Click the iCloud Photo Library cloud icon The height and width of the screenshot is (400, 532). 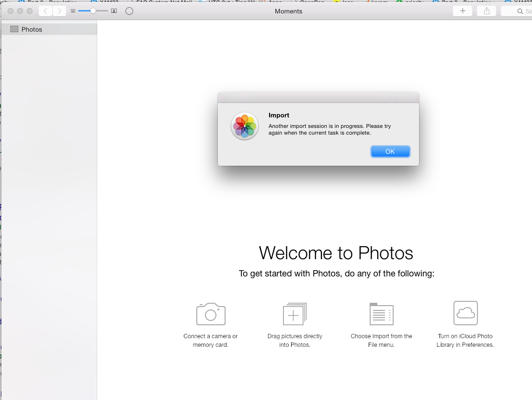point(465,313)
